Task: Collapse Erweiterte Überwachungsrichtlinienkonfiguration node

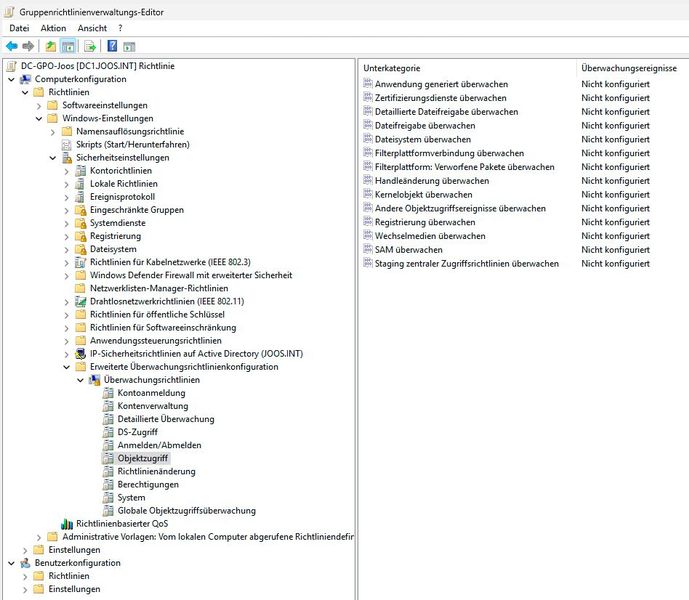Action: (x=66, y=367)
